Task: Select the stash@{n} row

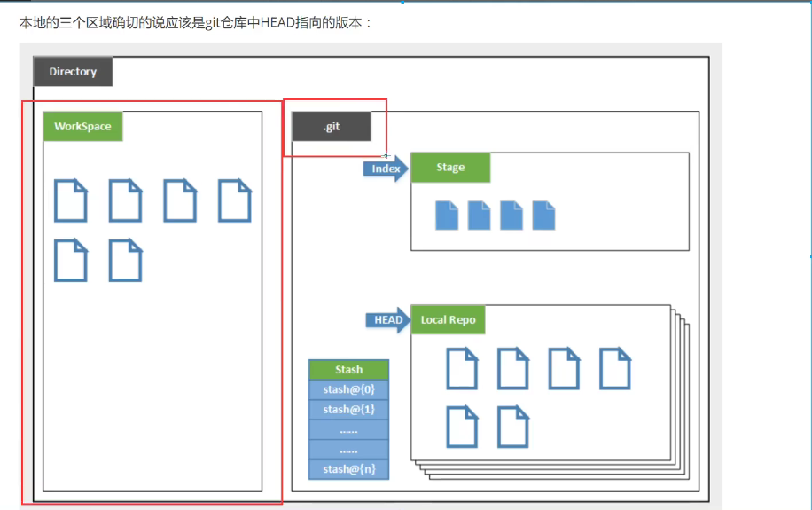Action: pos(348,469)
